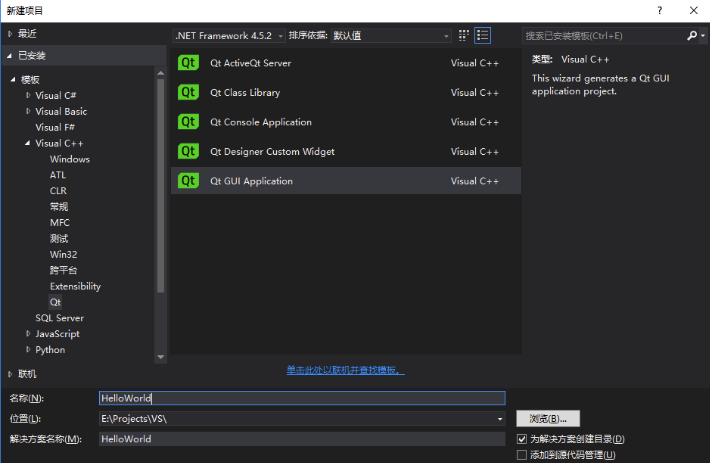710x463 pixels.
Task: Collapse the Installed (已安装) section
Action: 10,56
